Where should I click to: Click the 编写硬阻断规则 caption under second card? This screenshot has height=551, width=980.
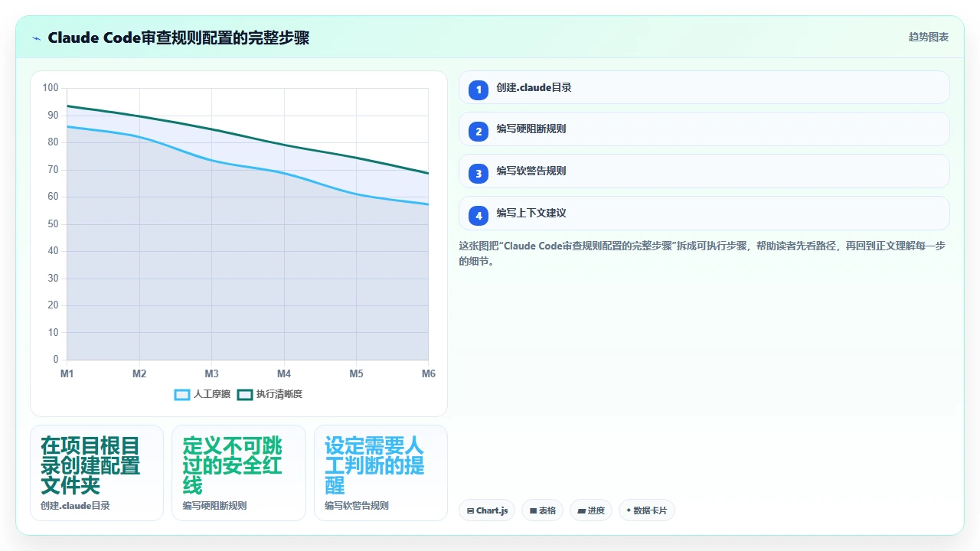pyautogui.click(x=214, y=506)
